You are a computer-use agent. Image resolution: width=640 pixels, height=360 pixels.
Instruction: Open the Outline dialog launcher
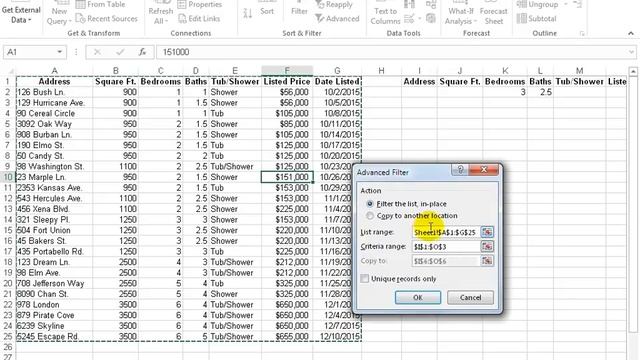click(582, 33)
